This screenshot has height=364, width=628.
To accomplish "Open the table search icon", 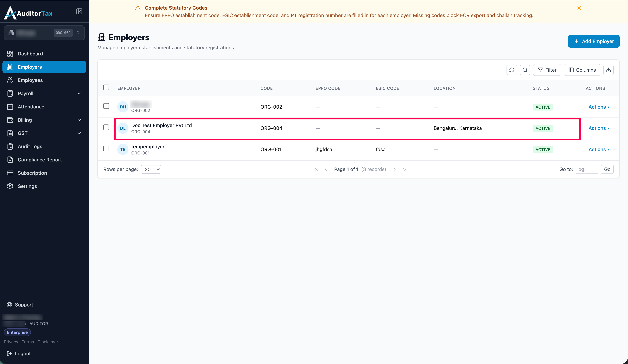I will tap(525, 70).
